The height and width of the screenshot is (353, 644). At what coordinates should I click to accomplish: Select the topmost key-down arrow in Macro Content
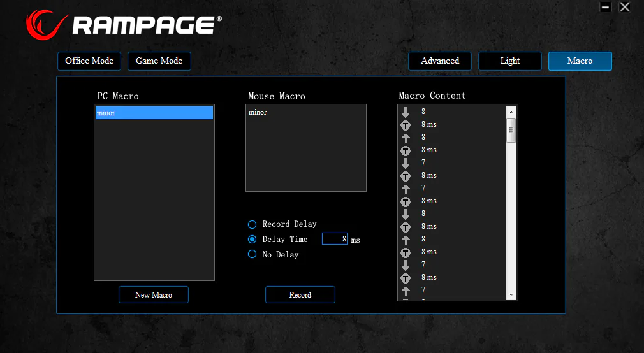pos(406,112)
